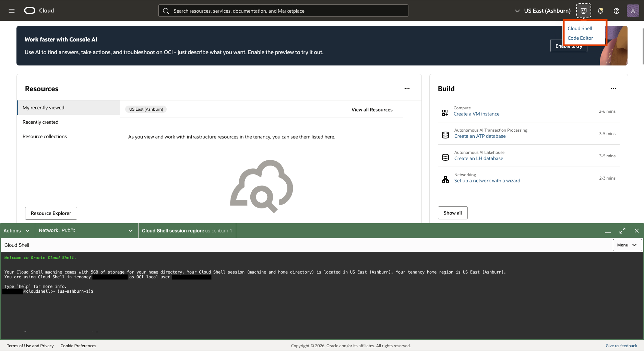644x351 pixels.
Task: Click the LH database icon
Action: [x=445, y=157]
